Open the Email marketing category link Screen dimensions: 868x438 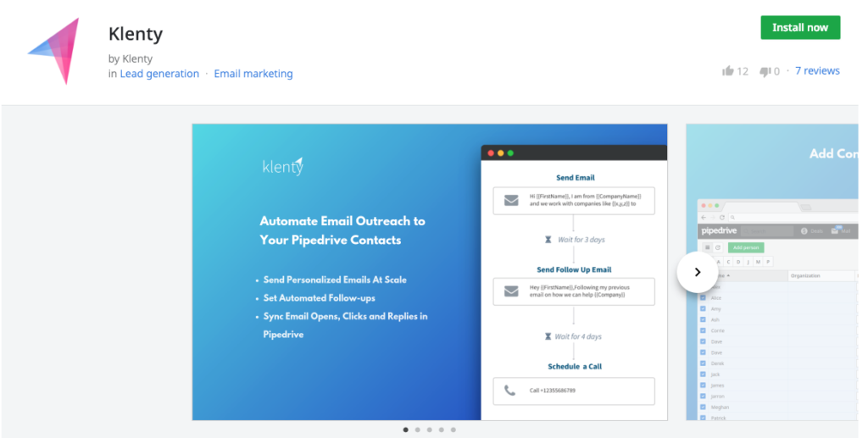click(253, 74)
